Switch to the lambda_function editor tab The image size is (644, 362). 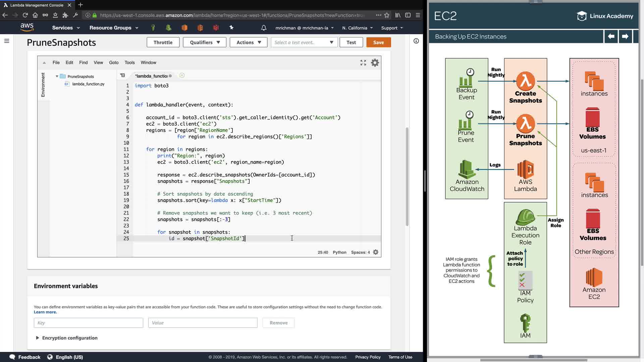point(152,76)
